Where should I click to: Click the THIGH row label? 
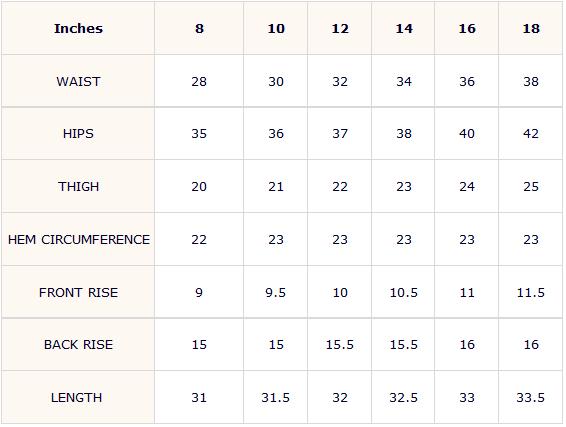click(78, 187)
